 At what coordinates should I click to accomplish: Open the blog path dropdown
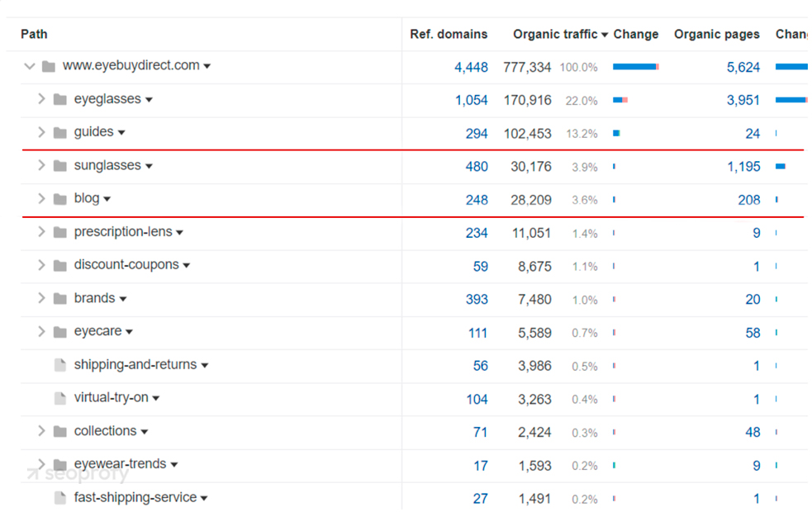(107, 199)
